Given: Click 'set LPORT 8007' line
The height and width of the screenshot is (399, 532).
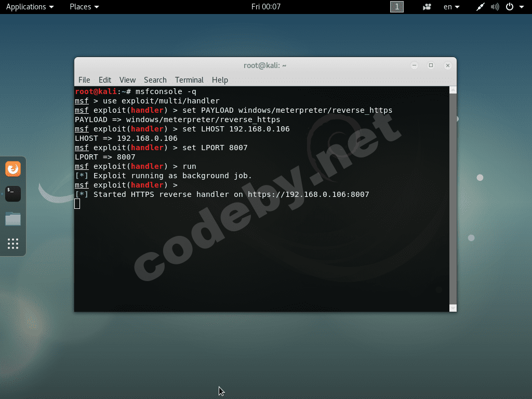Looking at the screenshot, I should click(x=215, y=148).
